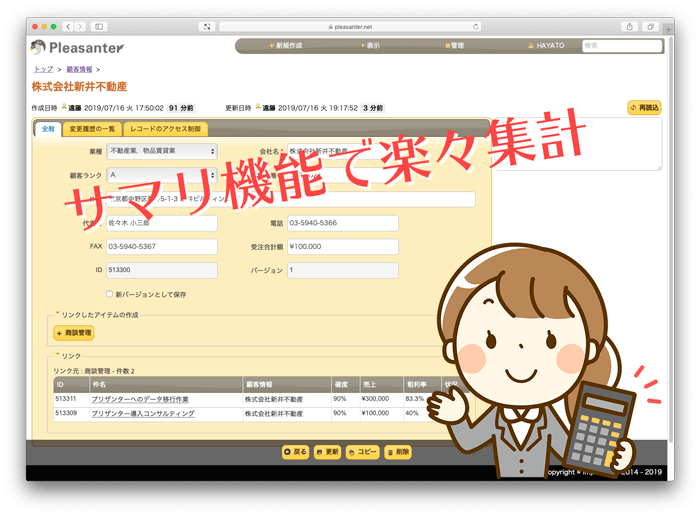Click the 更新 update button
Screen dimensions: 700x515
coord(327,452)
